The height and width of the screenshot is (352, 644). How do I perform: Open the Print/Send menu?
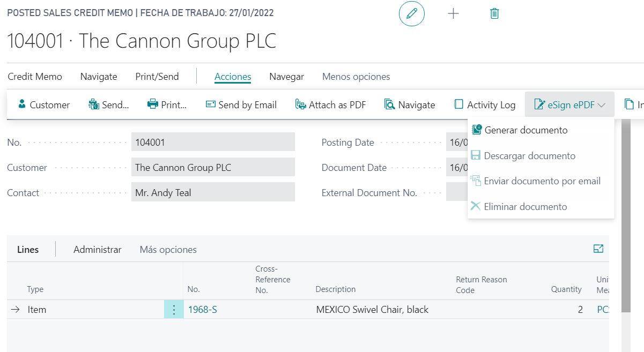pyautogui.click(x=157, y=77)
